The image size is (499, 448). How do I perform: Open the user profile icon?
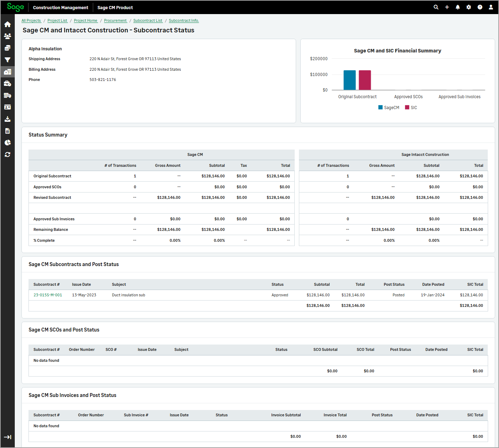(x=491, y=7)
